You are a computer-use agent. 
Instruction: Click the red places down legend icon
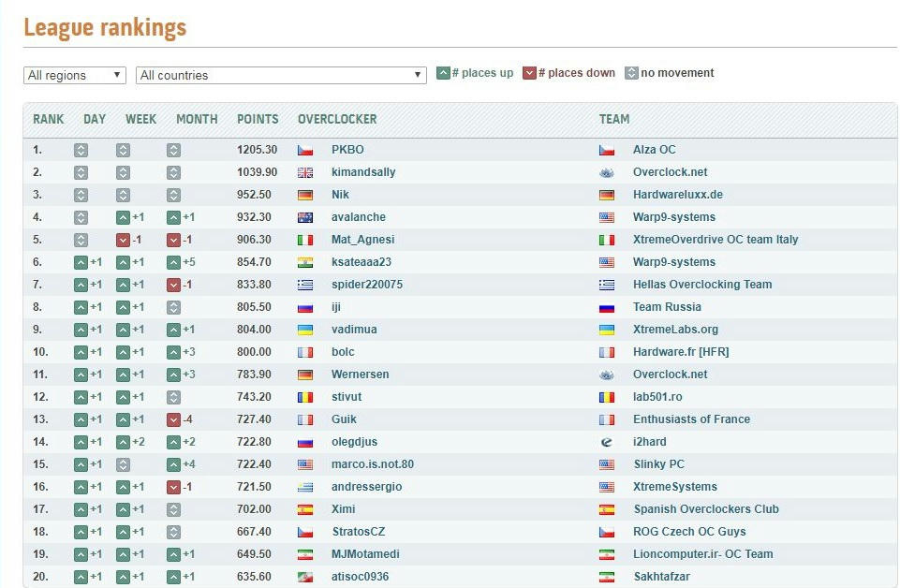pos(529,73)
